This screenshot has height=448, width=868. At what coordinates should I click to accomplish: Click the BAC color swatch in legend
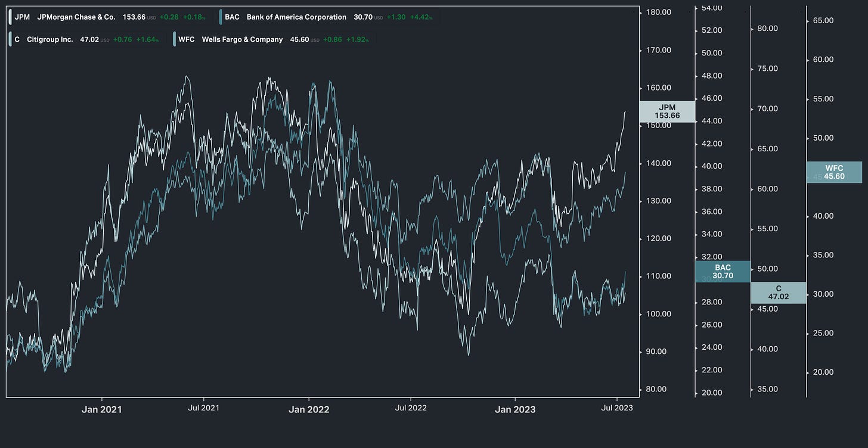coord(221,17)
